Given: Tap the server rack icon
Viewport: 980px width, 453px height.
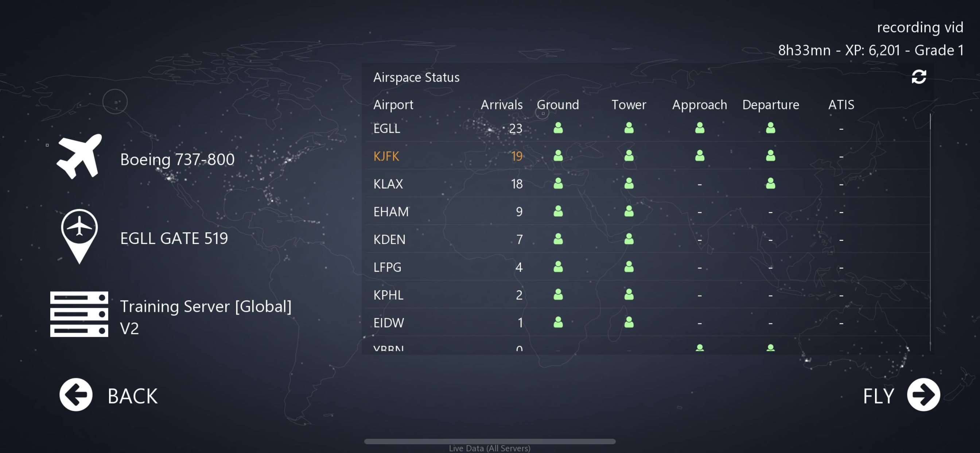Looking at the screenshot, I should click(79, 314).
